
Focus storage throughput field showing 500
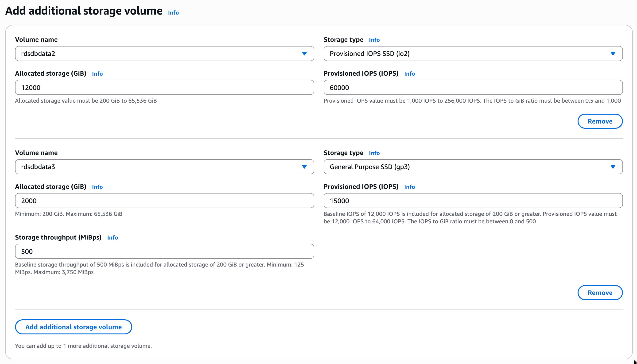(164, 252)
